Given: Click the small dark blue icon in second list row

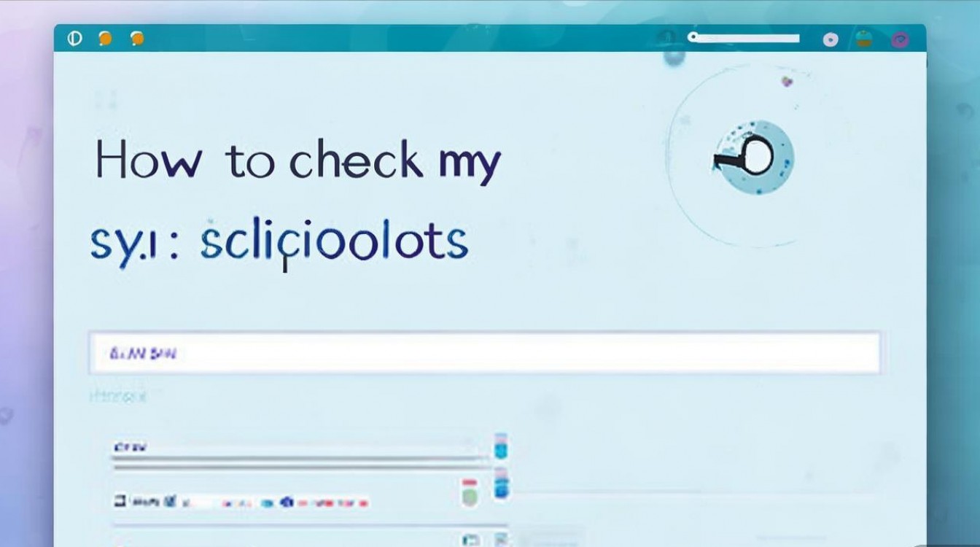Looking at the screenshot, I should 287,502.
